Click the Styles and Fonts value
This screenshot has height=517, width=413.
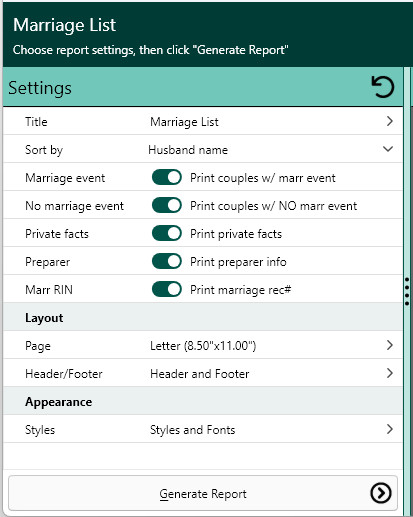193,430
